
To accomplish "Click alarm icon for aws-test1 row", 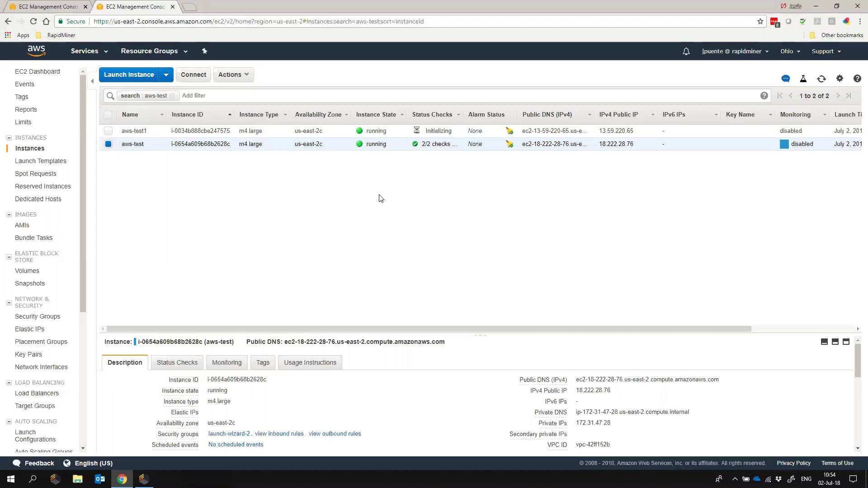I will [x=509, y=131].
